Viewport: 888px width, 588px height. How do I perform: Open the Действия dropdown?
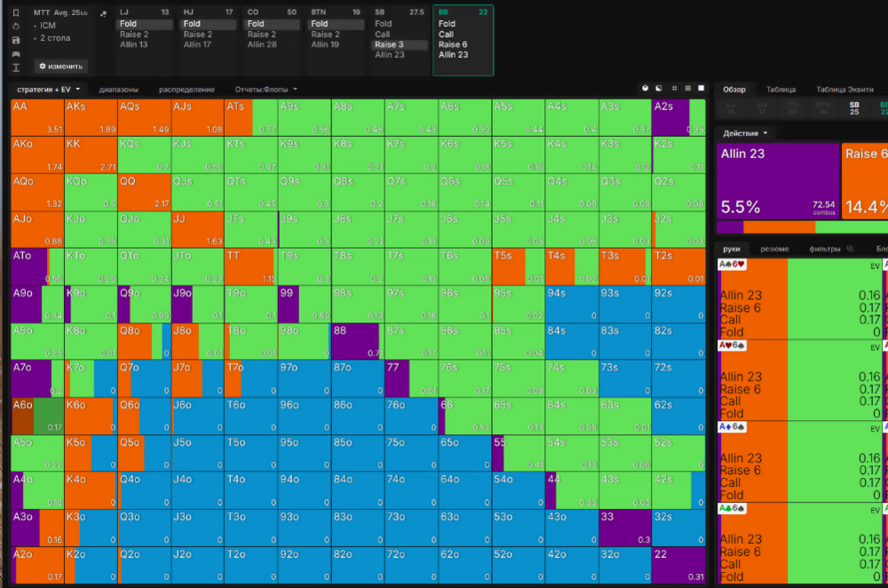(x=744, y=133)
